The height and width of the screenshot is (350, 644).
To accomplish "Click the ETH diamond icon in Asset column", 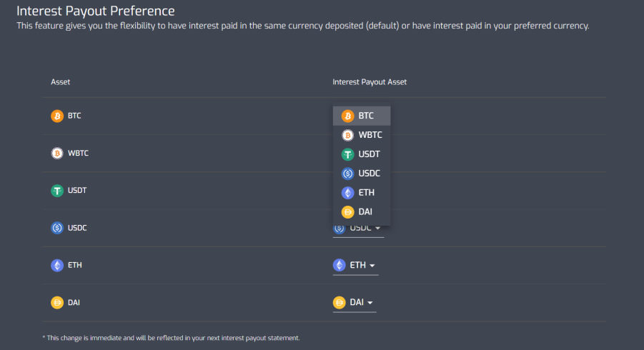I will click(57, 265).
